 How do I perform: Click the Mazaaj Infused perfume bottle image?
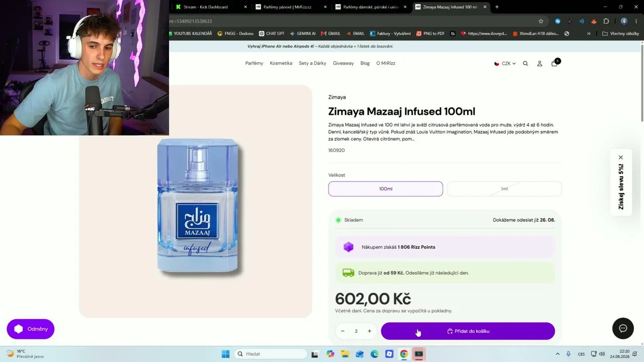(198, 207)
